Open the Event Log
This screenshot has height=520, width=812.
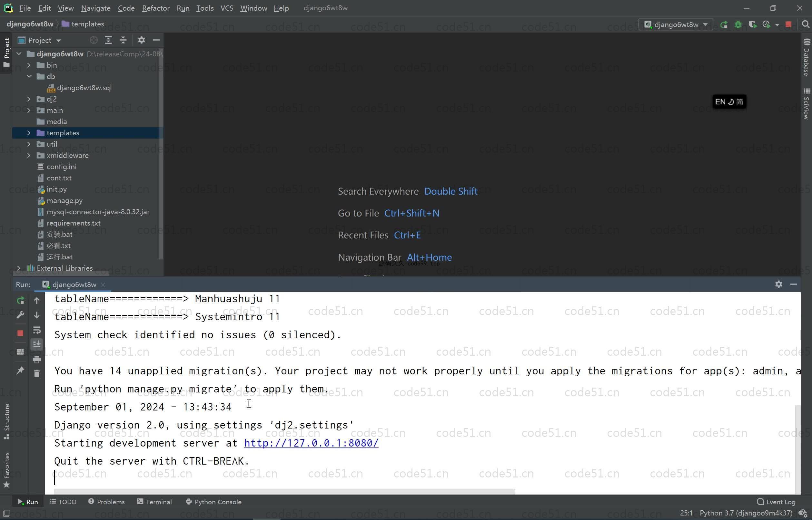776,502
